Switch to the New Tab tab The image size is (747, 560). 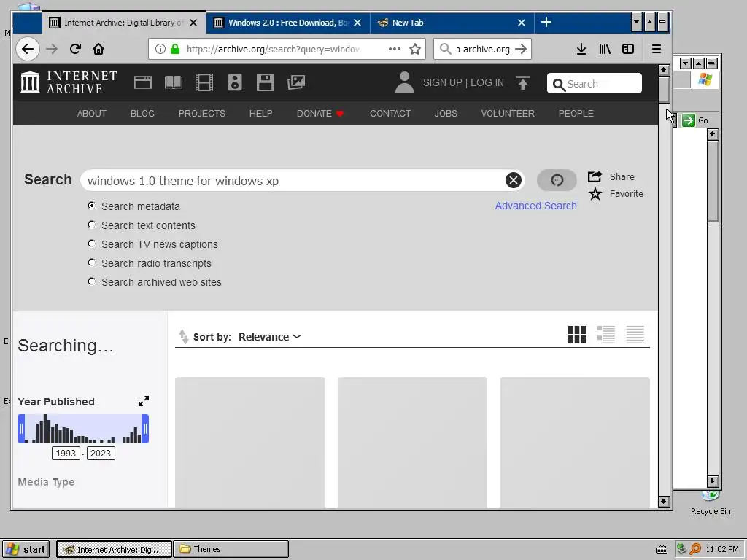pos(452,23)
